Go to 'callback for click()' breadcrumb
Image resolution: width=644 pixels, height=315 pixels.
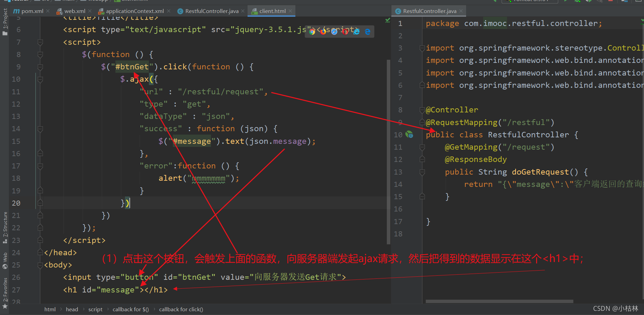[x=181, y=309]
